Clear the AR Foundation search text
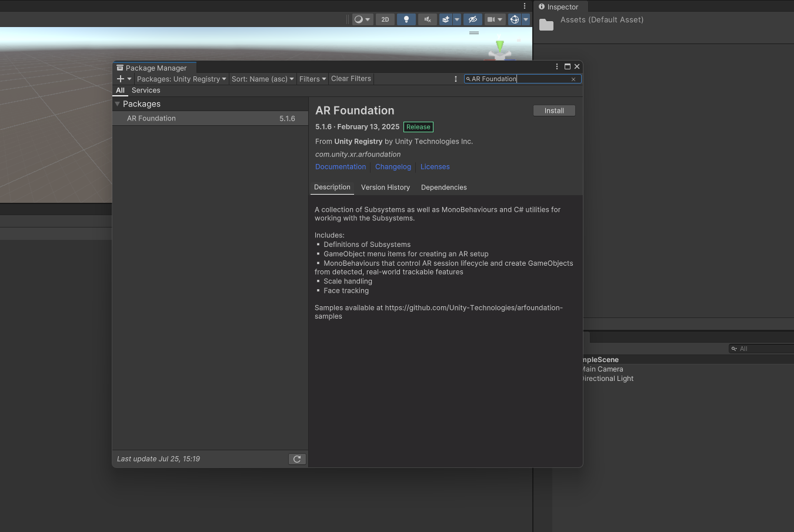Image resolution: width=794 pixels, height=532 pixels. coord(573,79)
